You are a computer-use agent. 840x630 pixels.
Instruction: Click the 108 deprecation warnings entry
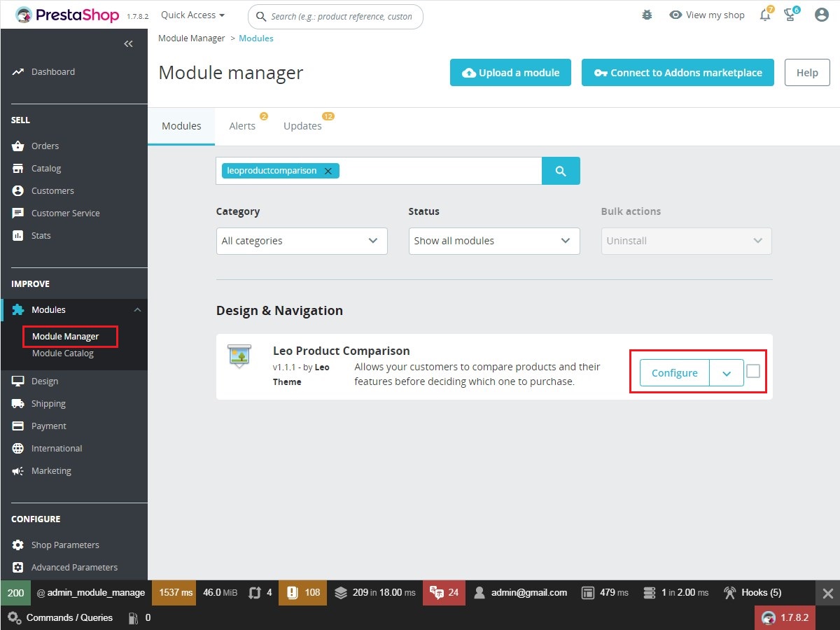tap(303, 593)
